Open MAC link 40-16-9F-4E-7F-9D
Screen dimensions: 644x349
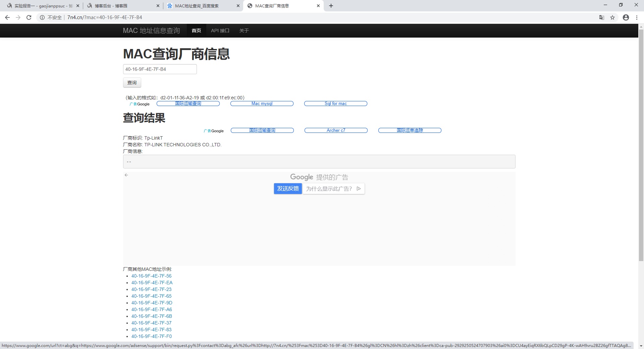pyautogui.click(x=152, y=303)
